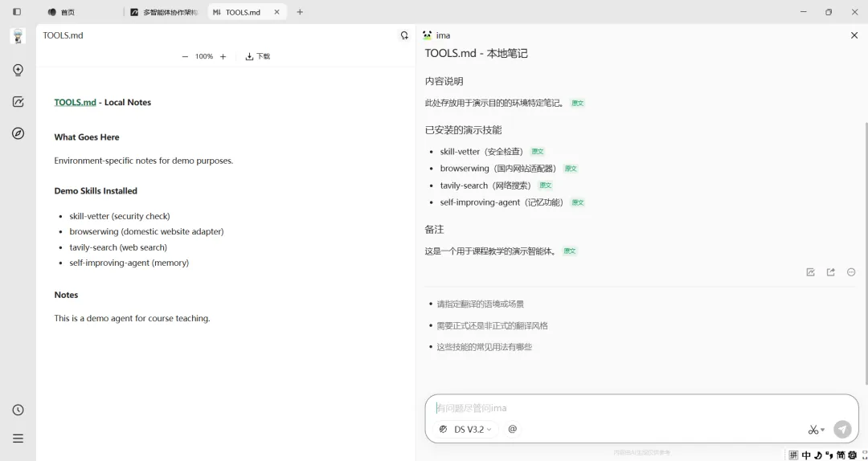Open the compass discover icon in sidebar

click(18, 133)
